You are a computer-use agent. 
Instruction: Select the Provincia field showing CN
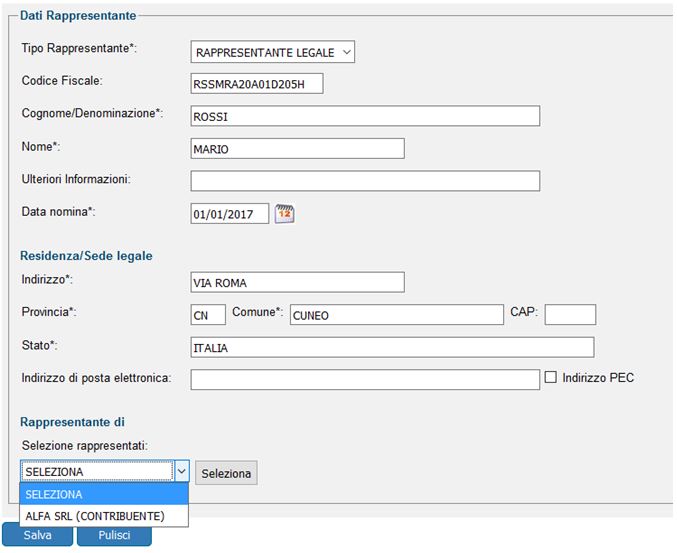pos(208,315)
